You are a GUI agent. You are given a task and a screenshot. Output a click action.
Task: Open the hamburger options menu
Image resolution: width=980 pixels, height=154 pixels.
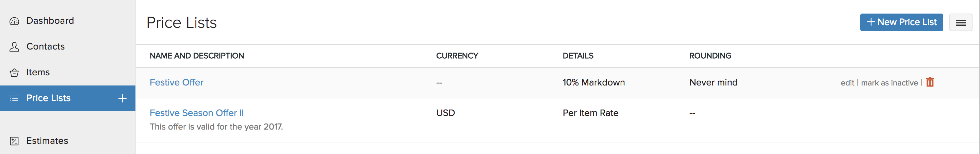click(x=960, y=23)
